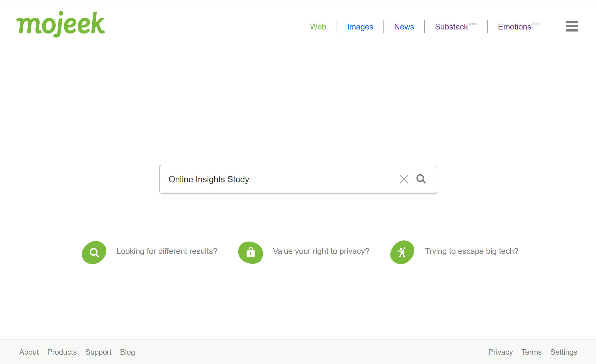Open 'Looking for different results?' link
The image size is (596, 364).
pos(167,251)
